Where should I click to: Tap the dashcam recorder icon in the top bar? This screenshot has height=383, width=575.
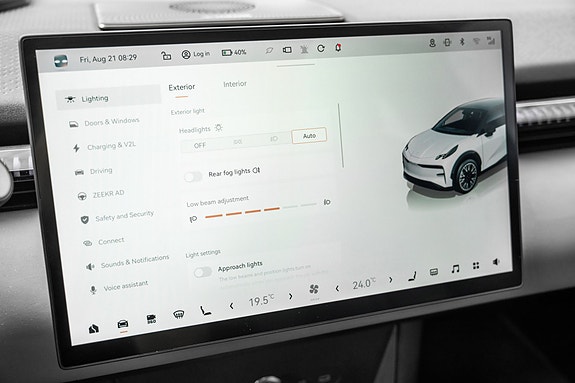tap(287, 50)
